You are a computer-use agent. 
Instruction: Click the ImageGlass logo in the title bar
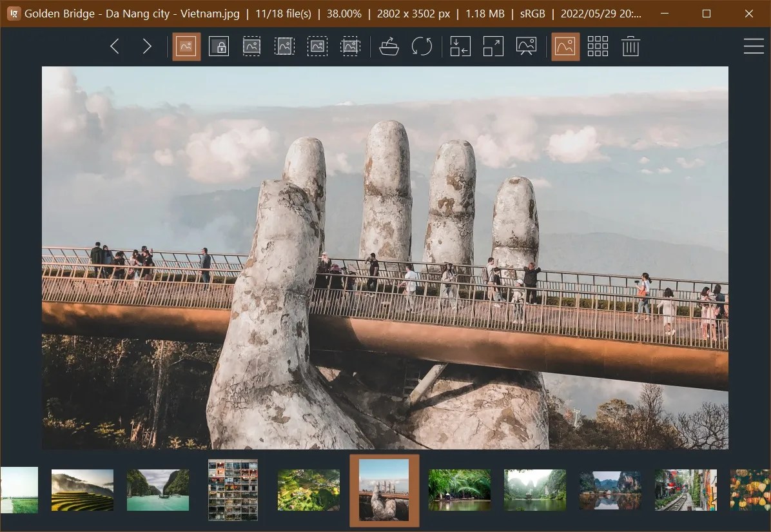click(13, 13)
